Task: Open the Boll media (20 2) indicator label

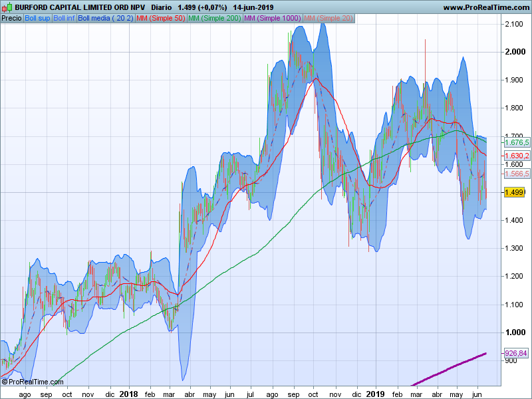Action: click(x=106, y=19)
